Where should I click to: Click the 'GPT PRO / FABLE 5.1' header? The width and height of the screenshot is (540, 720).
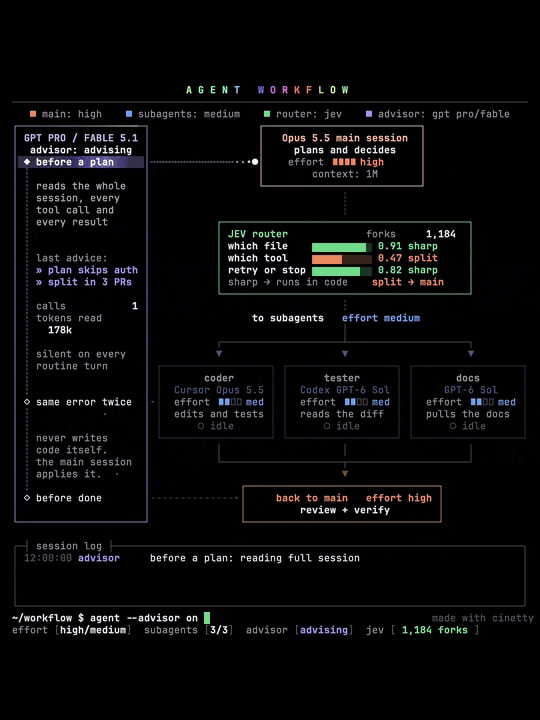click(81, 138)
